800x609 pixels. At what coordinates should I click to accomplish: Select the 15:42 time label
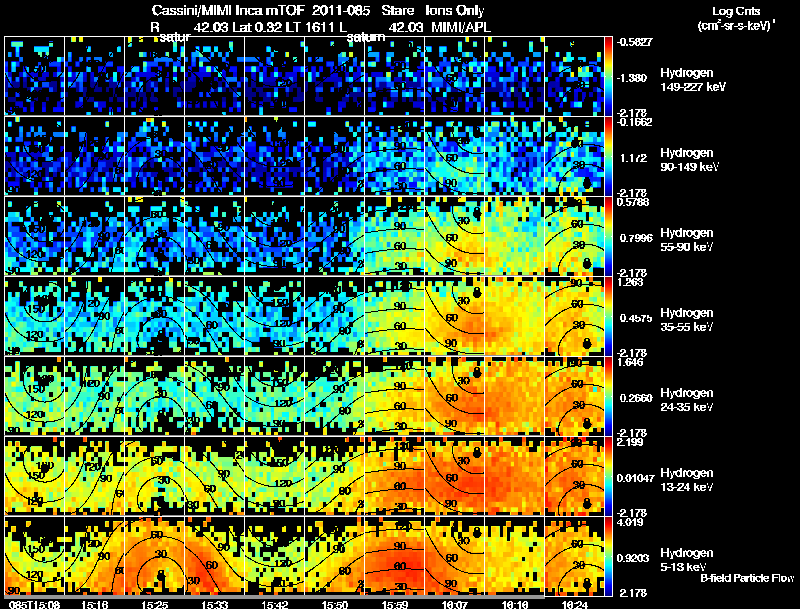tap(274, 604)
